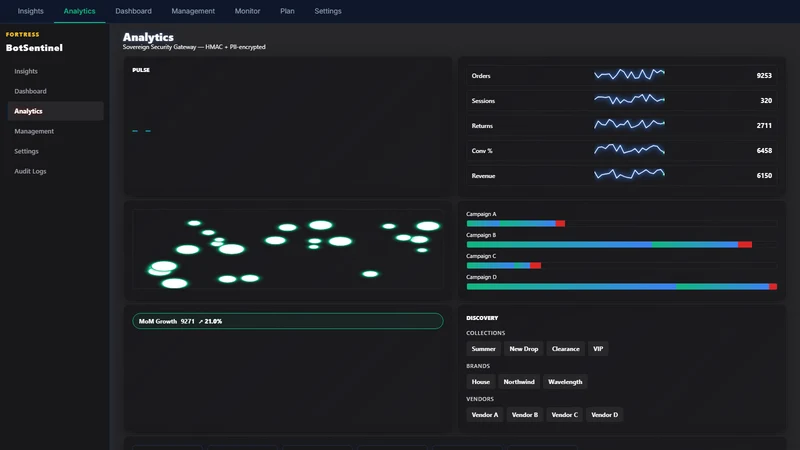The image size is (800, 450).
Task: Click the Campaign A label
Action: coord(481,214)
